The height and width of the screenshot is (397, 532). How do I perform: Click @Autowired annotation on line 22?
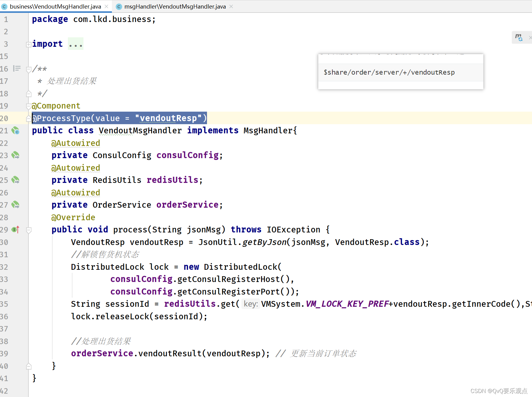pos(76,143)
